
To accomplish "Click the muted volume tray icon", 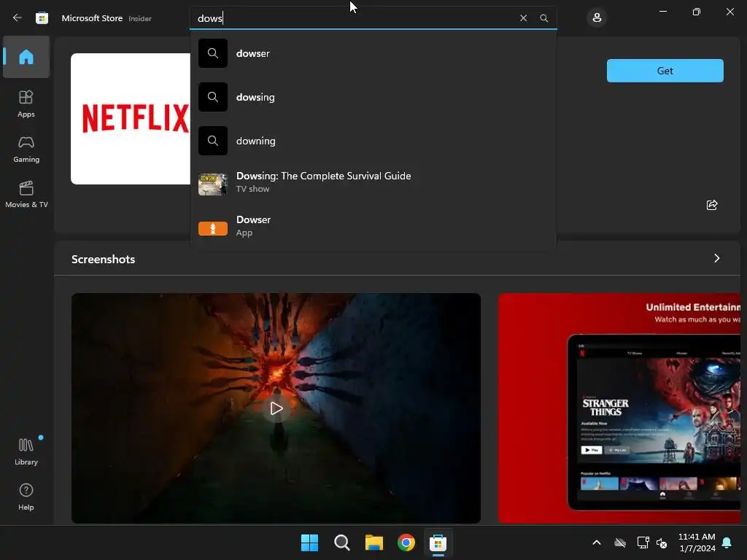I will pyautogui.click(x=661, y=542).
